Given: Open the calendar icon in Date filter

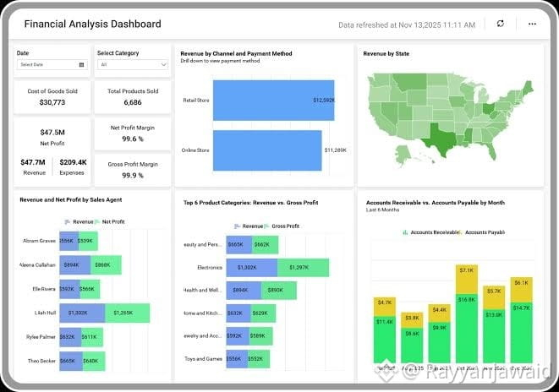Looking at the screenshot, I should point(81,65).
